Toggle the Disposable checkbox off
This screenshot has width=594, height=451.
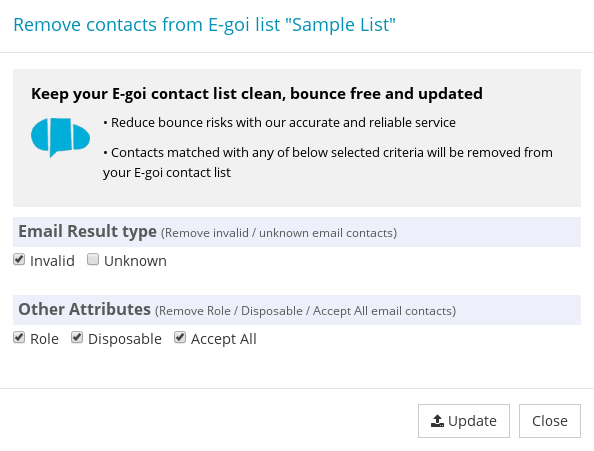pyautogui.click(x=77, y=337)
